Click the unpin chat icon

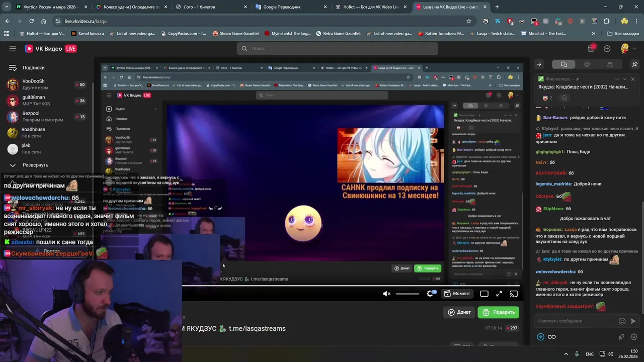pos(634,64)
